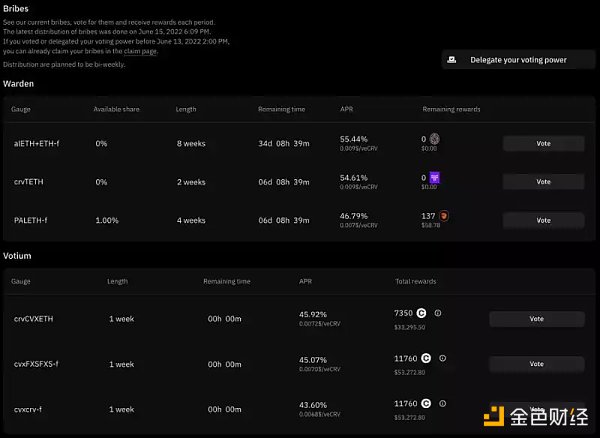Open the info icon beside cvxFXSFXS-f rewards

443,358
